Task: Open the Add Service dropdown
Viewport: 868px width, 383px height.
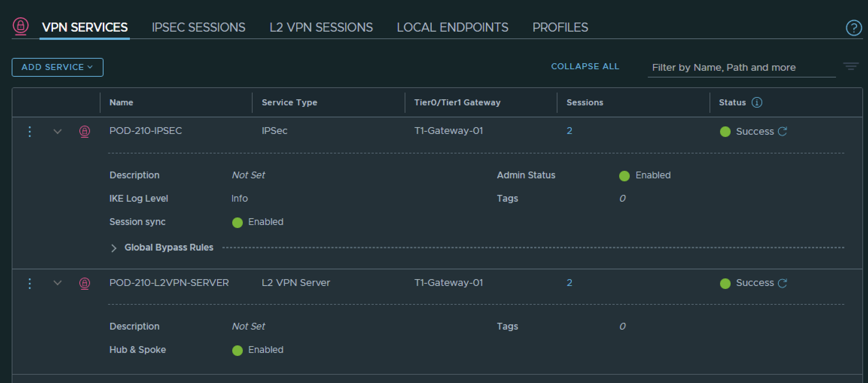Action: point(58,67)
